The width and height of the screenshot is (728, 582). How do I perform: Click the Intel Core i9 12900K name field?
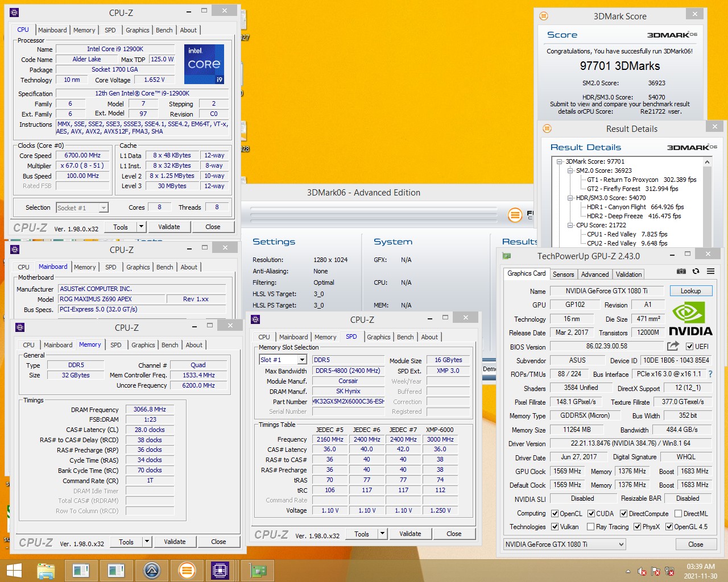(x=115, y=49)
